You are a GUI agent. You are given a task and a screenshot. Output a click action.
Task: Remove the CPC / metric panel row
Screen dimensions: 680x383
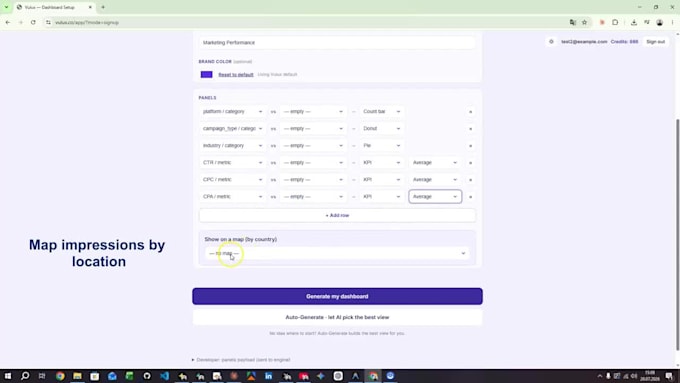[x=471, y=180]
